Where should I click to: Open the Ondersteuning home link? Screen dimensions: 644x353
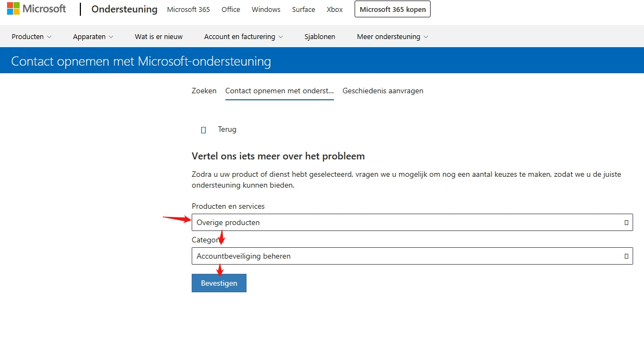point(124,9)
